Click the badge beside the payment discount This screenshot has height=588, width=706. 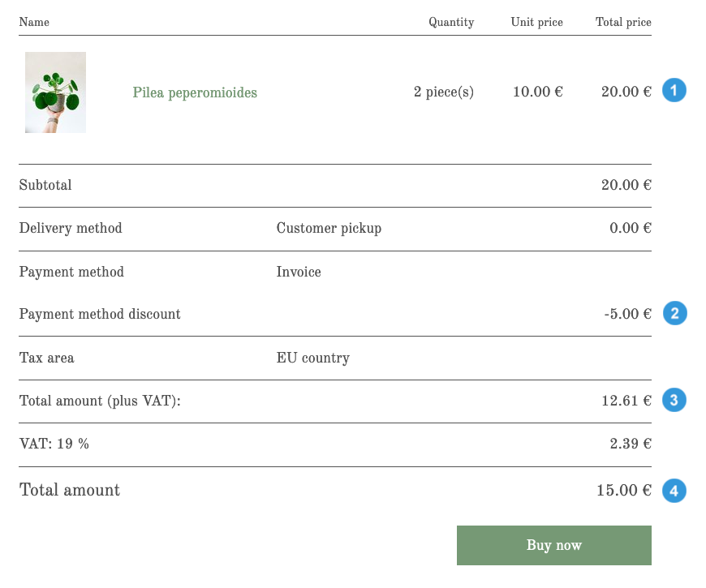(674, 313)
